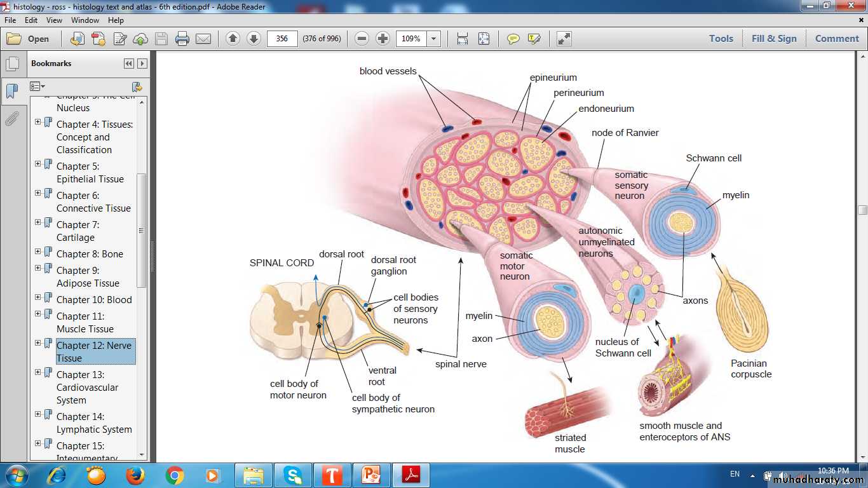Zoom in with the plus button

(383, 39)
